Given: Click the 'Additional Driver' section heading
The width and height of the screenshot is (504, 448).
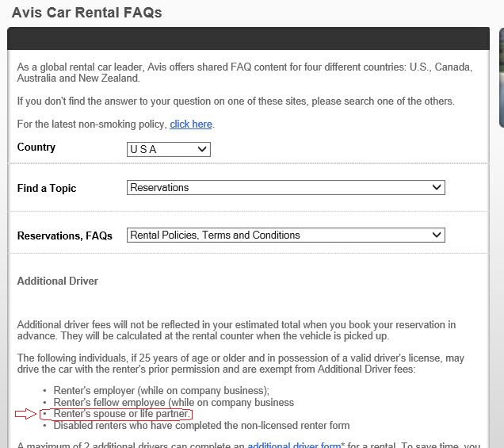Looking at the screenshot, I should (x=57, y=281).
